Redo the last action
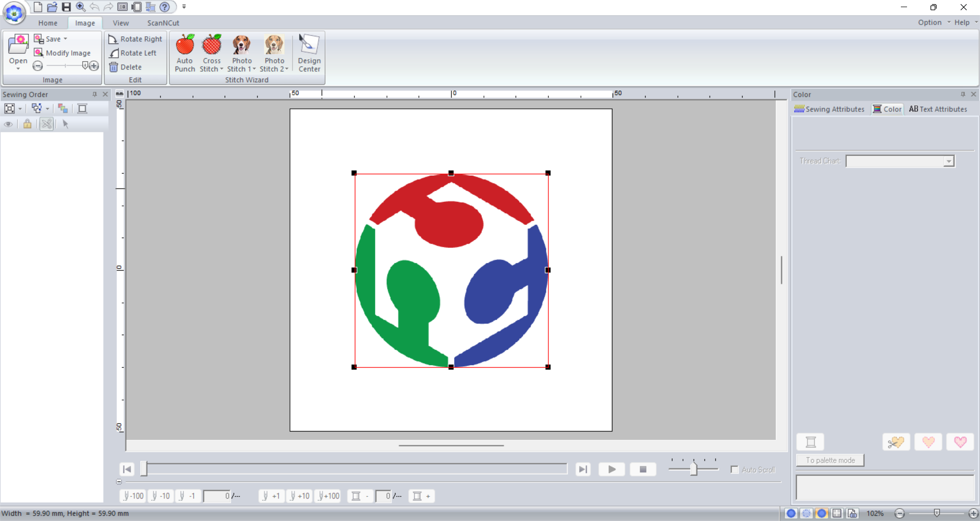Image resolution: width=980 pixels, height=521 pixels. 108,7
